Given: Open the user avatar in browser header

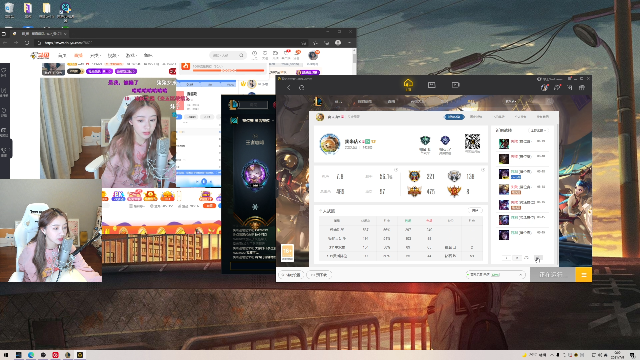Looking at the screenshot, I should 313,55.
